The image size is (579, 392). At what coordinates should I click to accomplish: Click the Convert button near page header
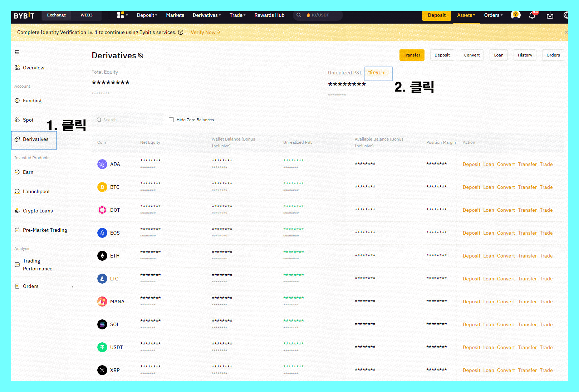[472, 55]
